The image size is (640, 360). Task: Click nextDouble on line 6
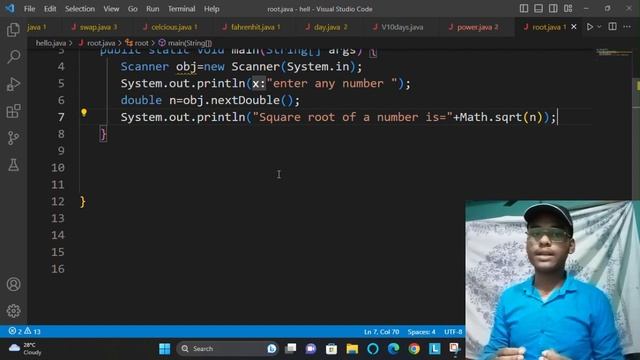(x=245, y=100)
